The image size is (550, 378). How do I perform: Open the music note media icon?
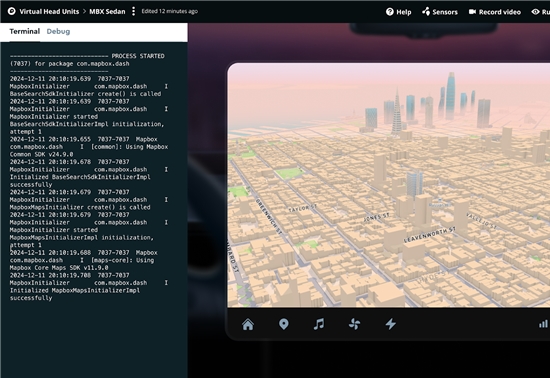pyautogui.click(x=319, y=324)
